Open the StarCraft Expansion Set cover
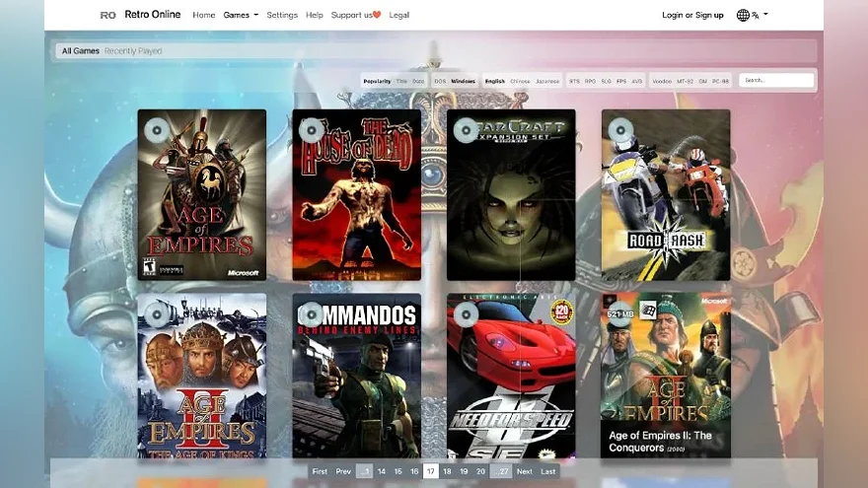The image size is (868, 488). coord(511,195)
